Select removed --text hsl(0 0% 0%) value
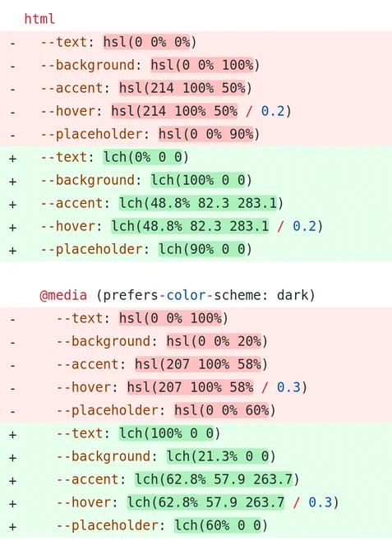The width and height of the screenshot is (392, 559). (150, 42)
